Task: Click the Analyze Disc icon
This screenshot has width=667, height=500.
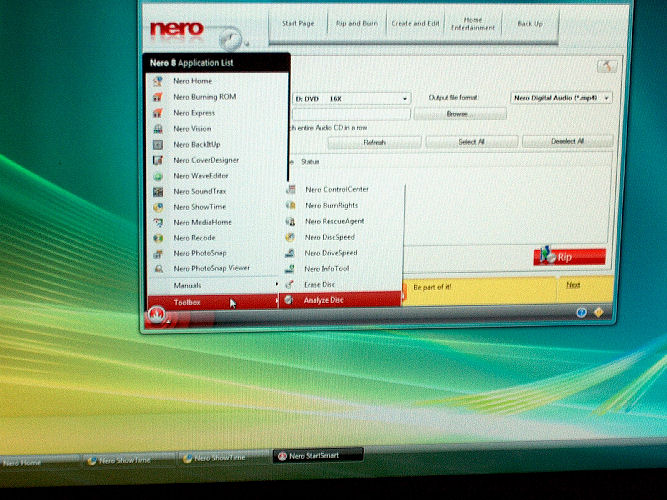Action: pyautogui.click(x=289, y=300)
